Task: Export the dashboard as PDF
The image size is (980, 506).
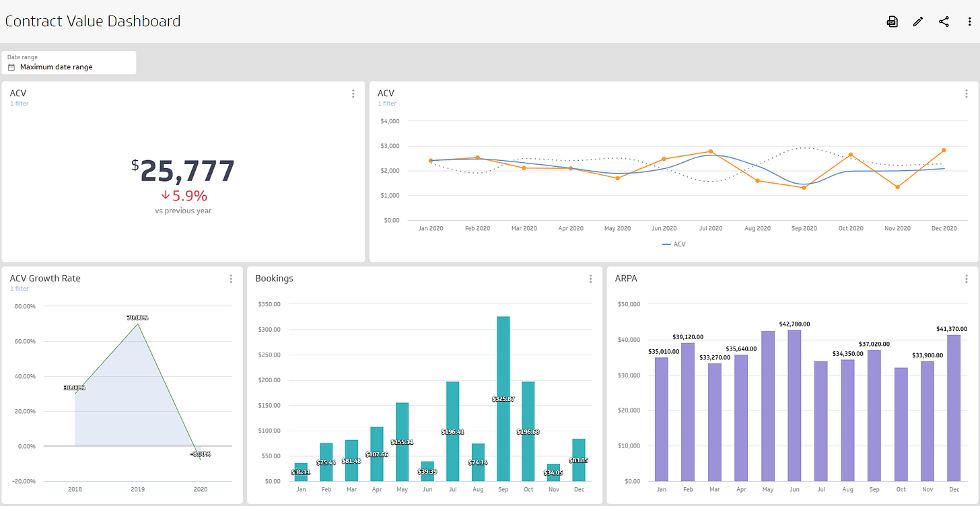Action: click(892, 22)
